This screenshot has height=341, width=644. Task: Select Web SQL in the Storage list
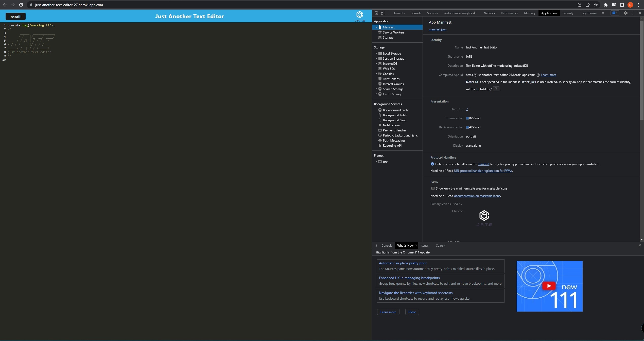point(389,69)
